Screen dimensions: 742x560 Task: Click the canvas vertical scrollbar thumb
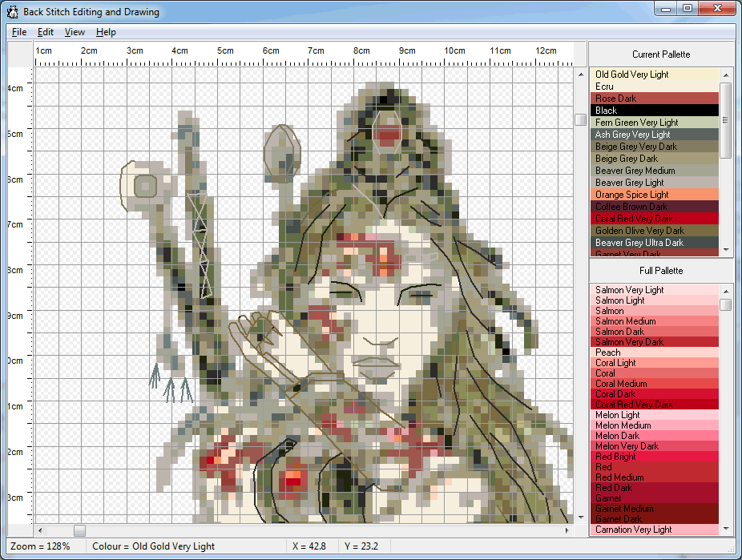click(x=581, y=119)
